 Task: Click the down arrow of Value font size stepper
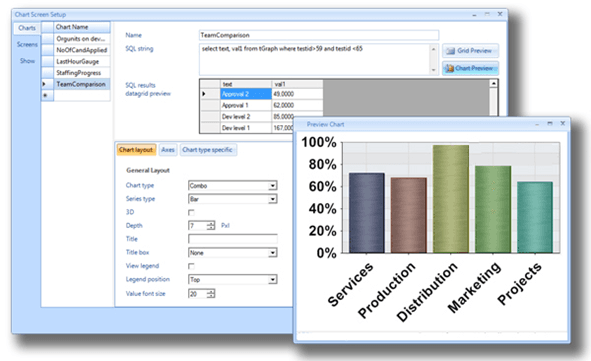pyautogui.click(x=211, y=296)
